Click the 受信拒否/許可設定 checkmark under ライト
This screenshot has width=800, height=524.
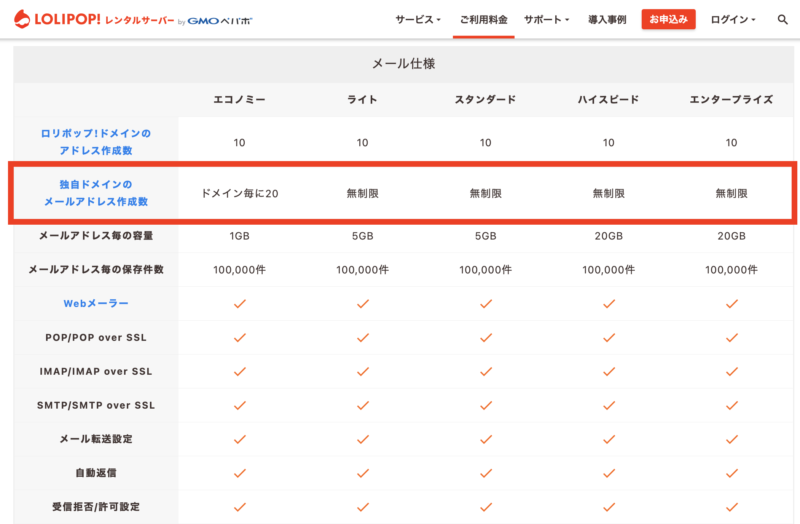pyautogui.click(x=363, y=507)
